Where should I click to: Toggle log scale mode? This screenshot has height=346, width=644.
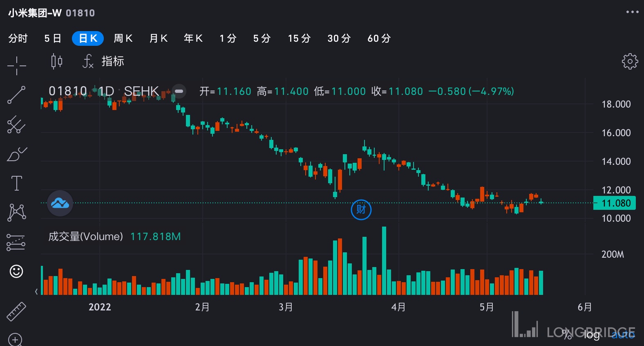click(592, 335)
